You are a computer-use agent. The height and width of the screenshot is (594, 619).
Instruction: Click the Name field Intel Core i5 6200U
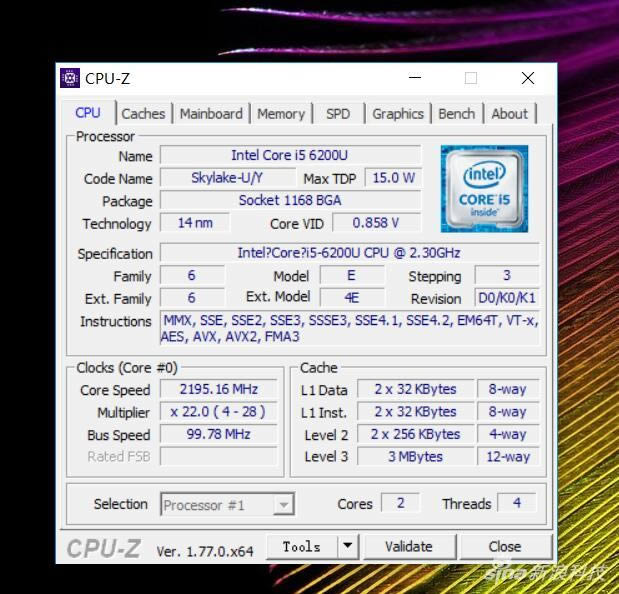pyautogui.click(x=290, y=155)
